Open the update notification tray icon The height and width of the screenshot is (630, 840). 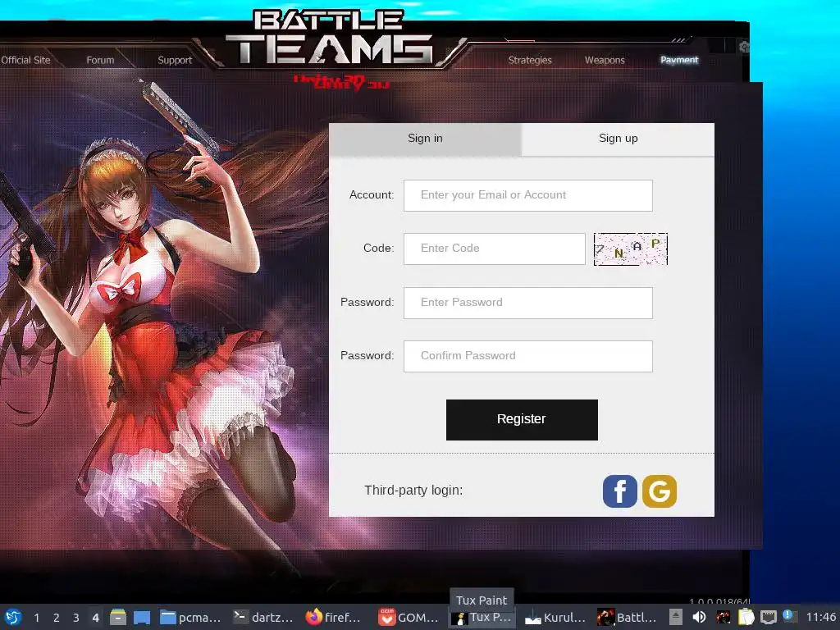(790, 616)
